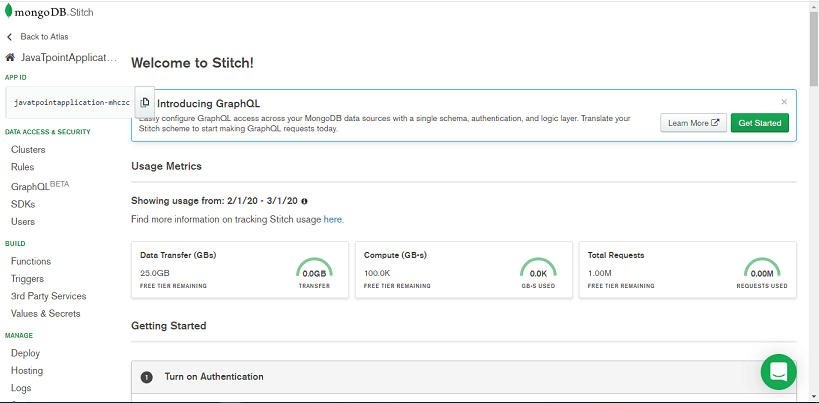
Task: Open SDKs in the sidebar
Action: point(23,204)
